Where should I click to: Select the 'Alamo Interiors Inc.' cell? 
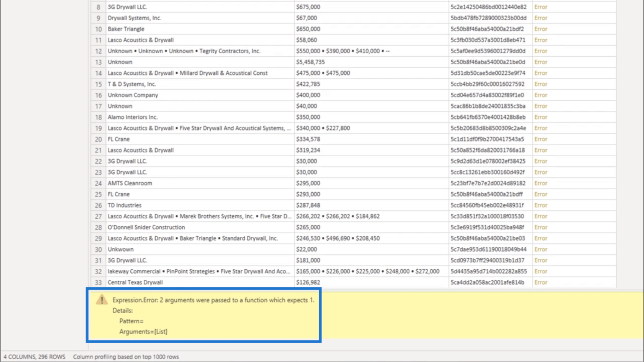coord(200,117)
